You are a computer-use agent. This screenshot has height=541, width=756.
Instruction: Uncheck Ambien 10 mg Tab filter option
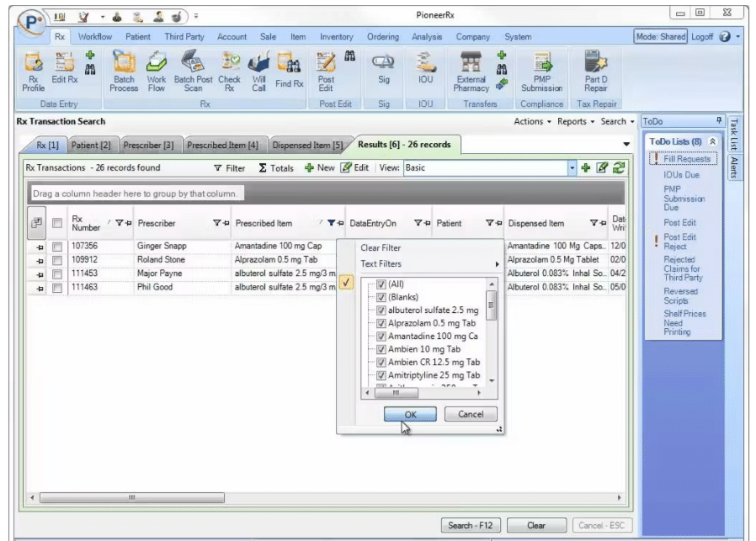point(381,349)
